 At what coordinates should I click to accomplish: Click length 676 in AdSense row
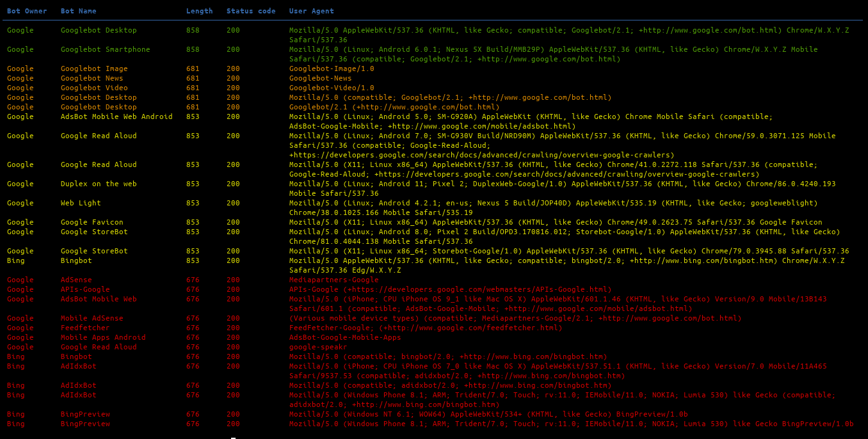193,280
